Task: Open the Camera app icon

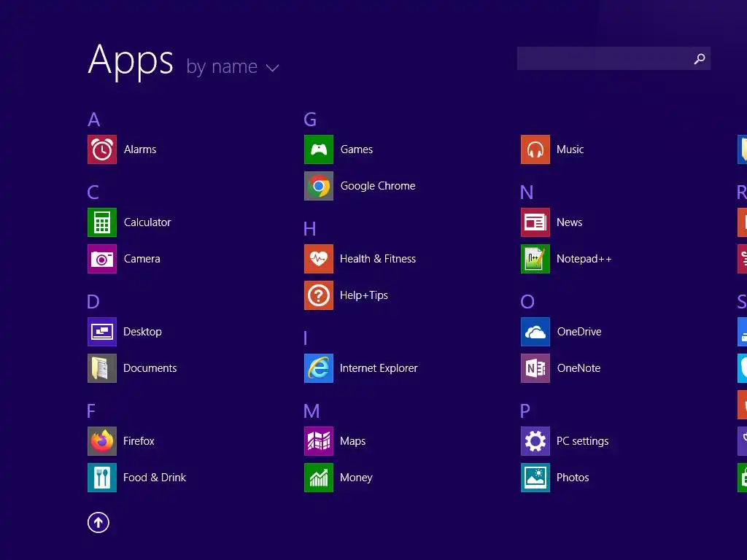Action: 102,259
